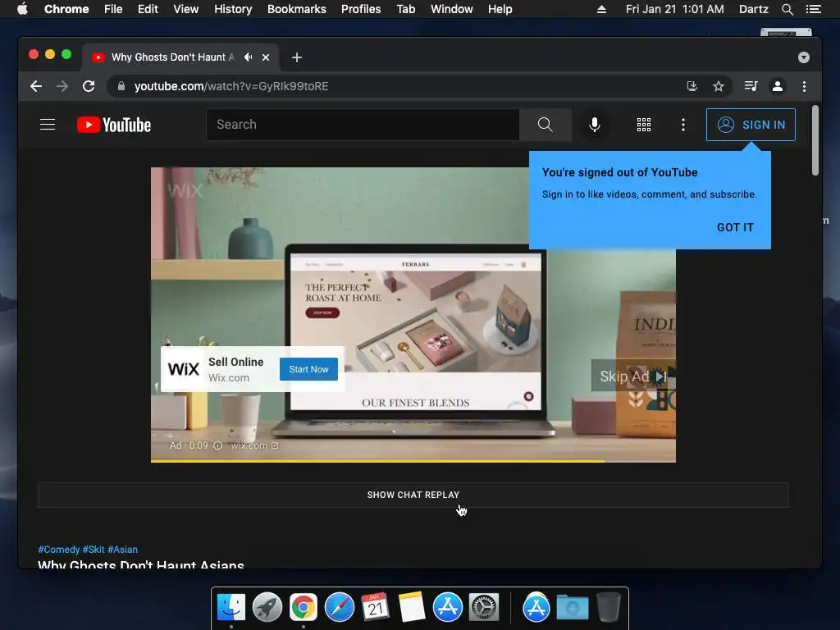
Task: Click the SIGN IN button
Action: pyautogui.click(x=751, y=125)
